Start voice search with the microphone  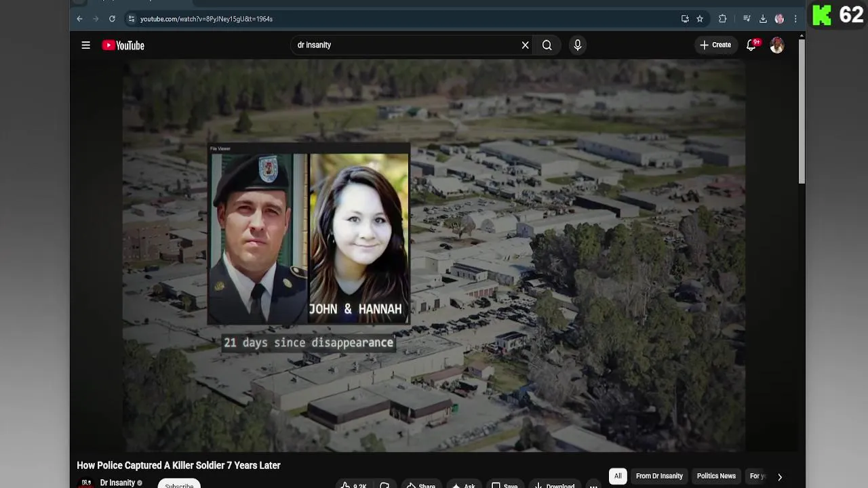point(578,45)
